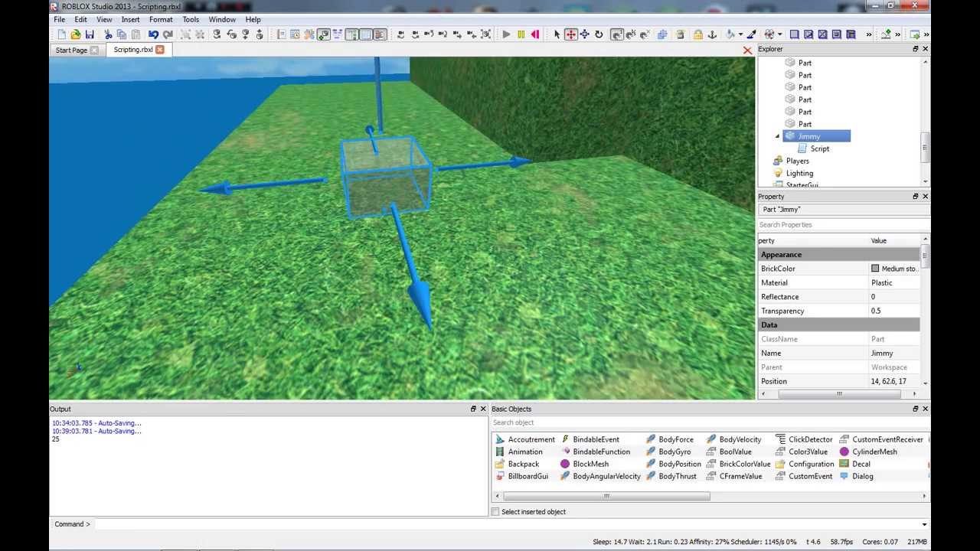Click the Anchor tool icon
980x551 pixels.
click(713, 34)
